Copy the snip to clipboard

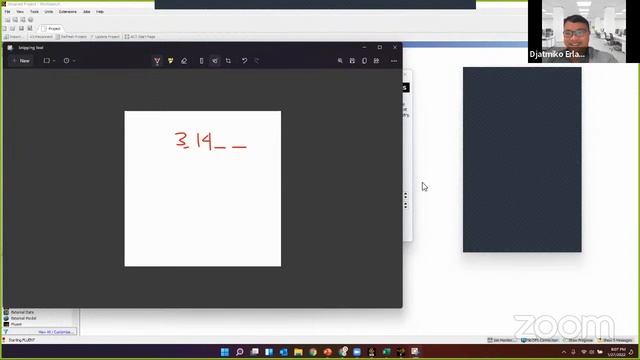pyautogui.click(x=364, y=61)
